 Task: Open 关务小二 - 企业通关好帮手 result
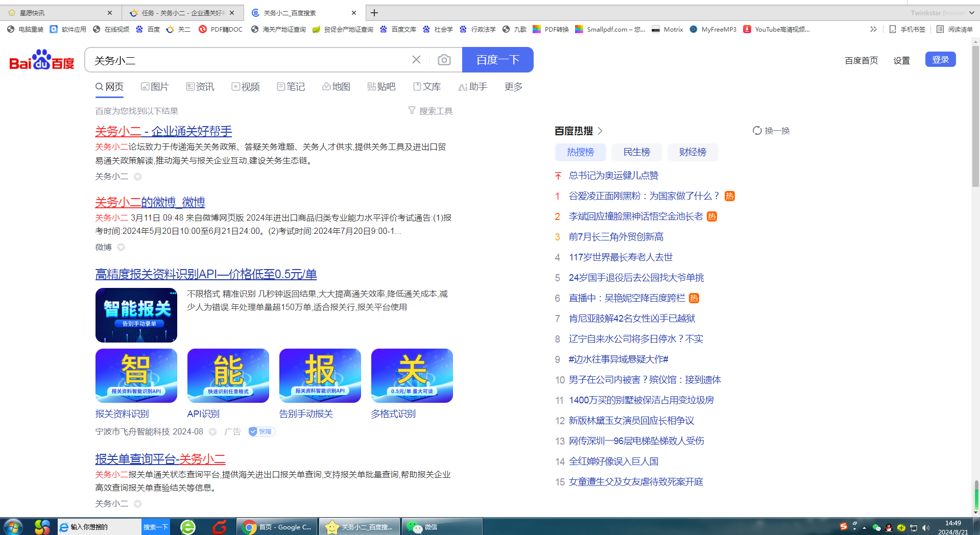163,131
